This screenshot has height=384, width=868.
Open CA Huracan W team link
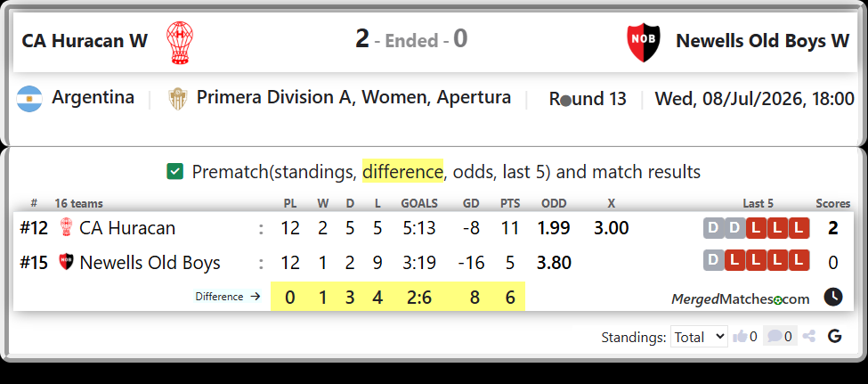pos(85,41)
